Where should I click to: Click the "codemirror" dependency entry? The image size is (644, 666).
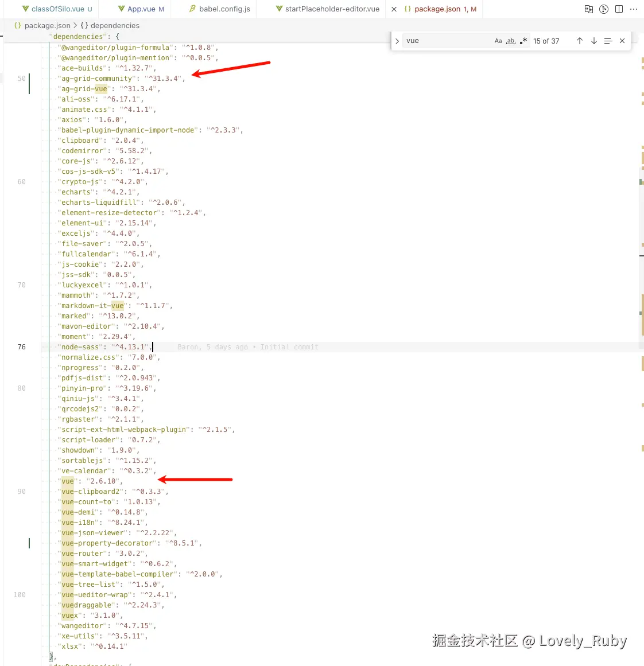pos(104,151)
